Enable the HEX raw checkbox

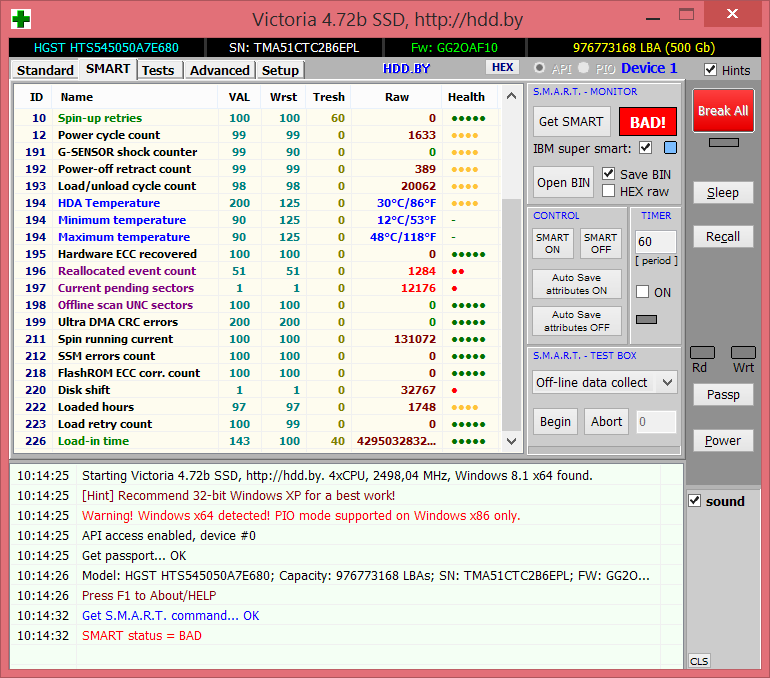click(x=609, y=191)
